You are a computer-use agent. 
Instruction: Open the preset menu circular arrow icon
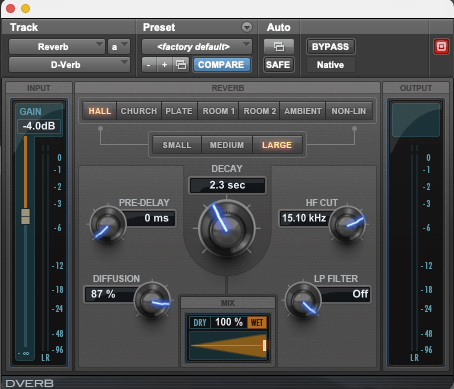click(x=247, y=27)
